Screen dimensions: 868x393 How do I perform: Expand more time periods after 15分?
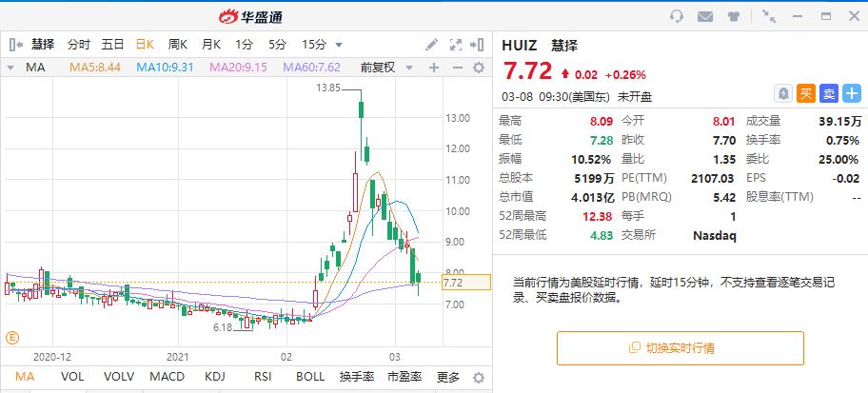(x=339, y=45)
